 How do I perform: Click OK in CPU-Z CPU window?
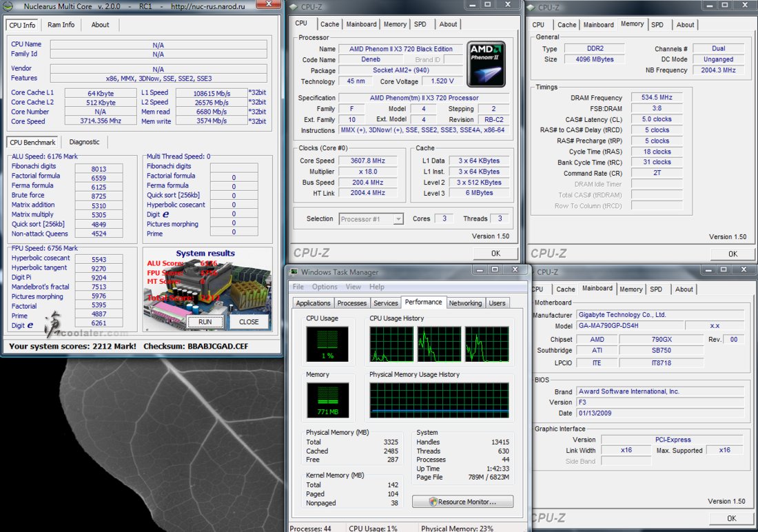tap(495, 253)
